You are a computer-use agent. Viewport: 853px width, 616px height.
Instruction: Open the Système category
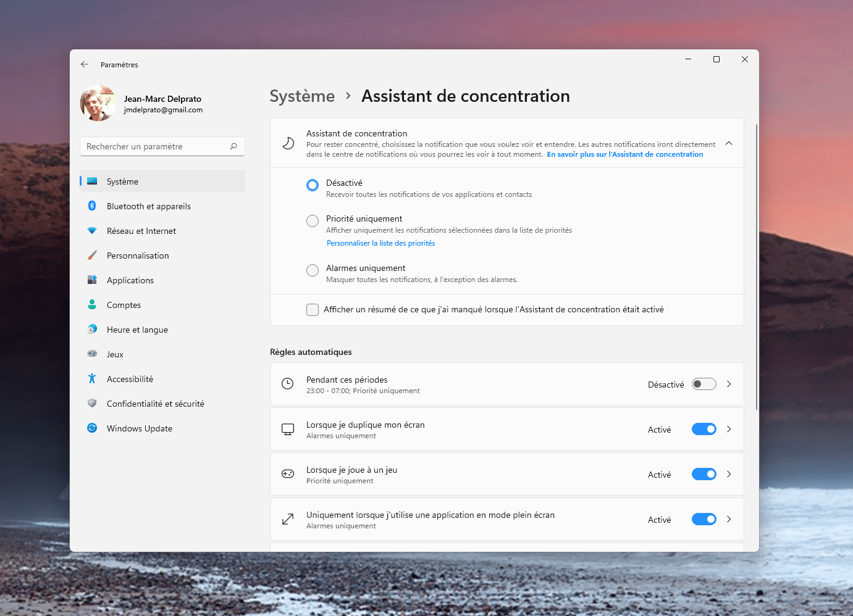point(162,181)
